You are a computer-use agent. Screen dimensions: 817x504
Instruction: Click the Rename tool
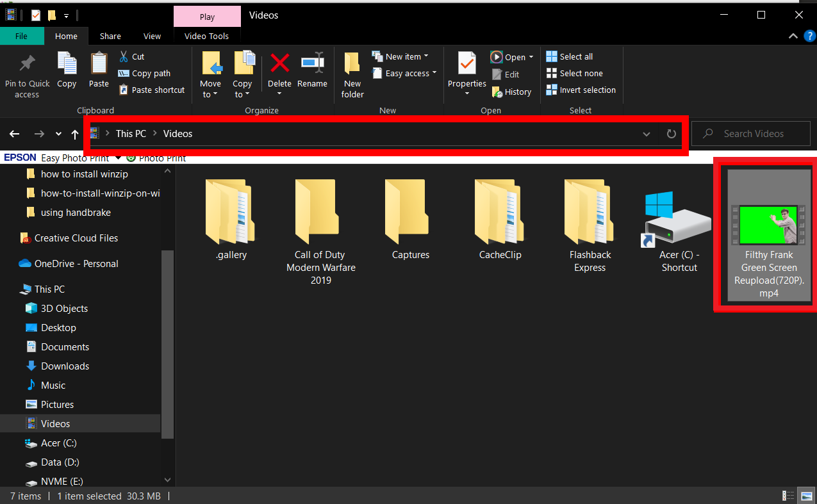pyautogui.click(x=312, y=72)
